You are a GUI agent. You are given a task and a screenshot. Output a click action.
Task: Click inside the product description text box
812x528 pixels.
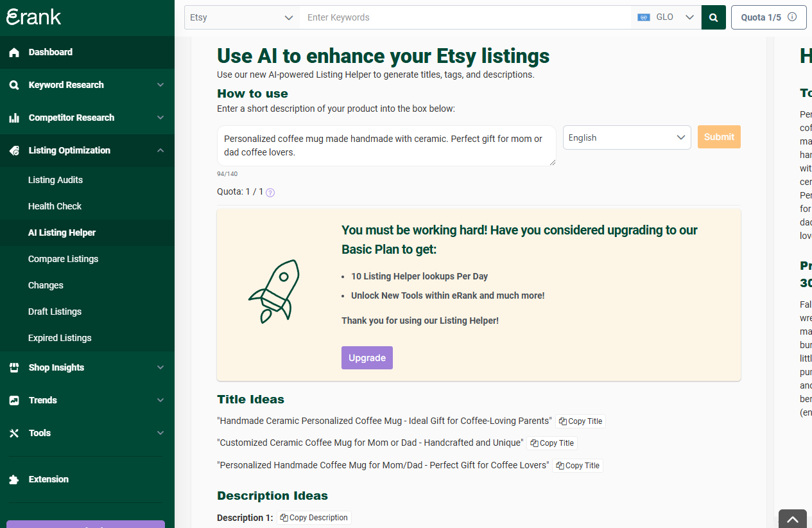pos(386,146)
